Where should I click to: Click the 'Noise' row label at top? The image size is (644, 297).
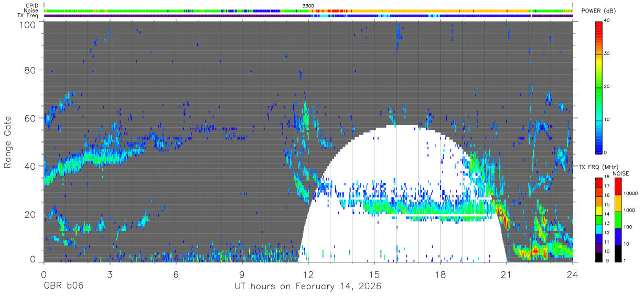coord(31,10)
